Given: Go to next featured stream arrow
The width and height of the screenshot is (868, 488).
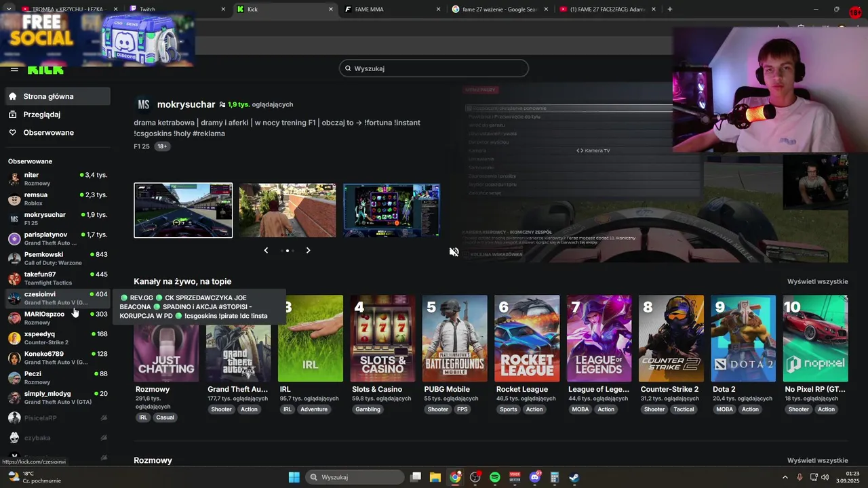Looking at the screenshot, I should [308, 250].
